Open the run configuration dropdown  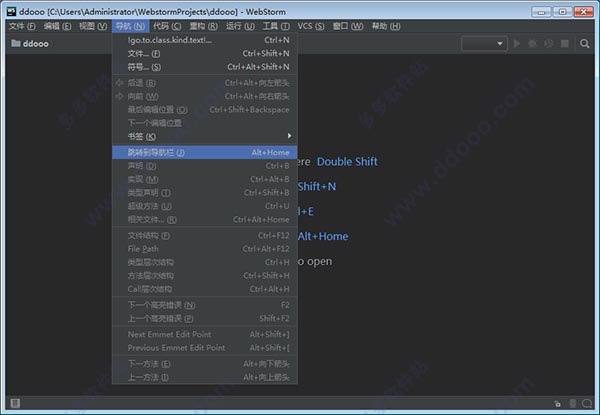(x=484, y=44)
